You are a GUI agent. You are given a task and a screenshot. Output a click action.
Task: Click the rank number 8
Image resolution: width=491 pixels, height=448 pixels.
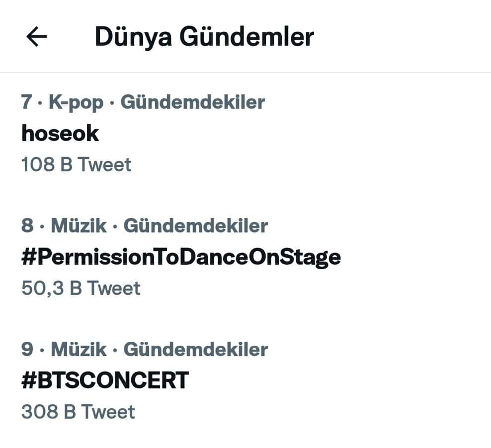click(x=27, y=225)
